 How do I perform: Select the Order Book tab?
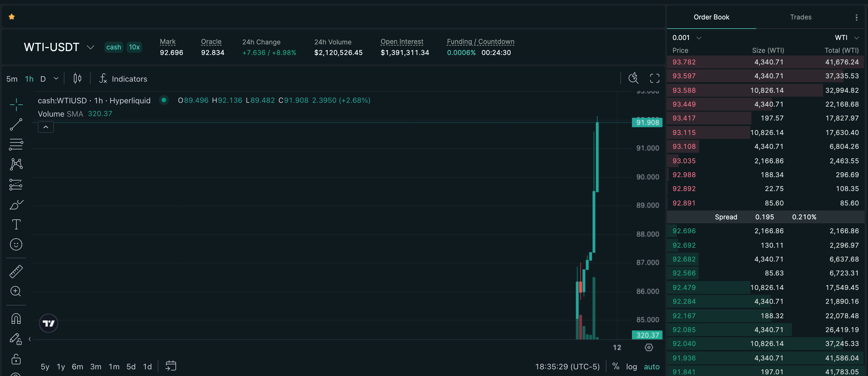pos(711,17)
